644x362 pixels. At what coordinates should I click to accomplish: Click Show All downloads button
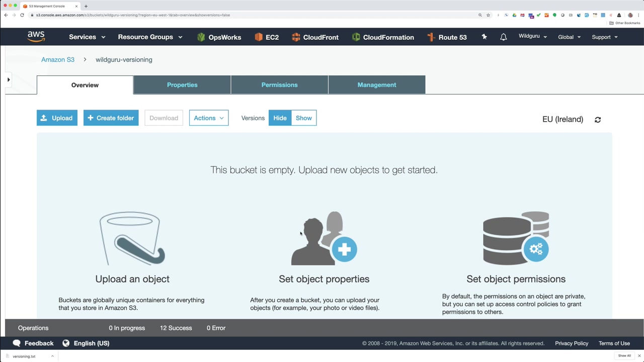point(624,356)
